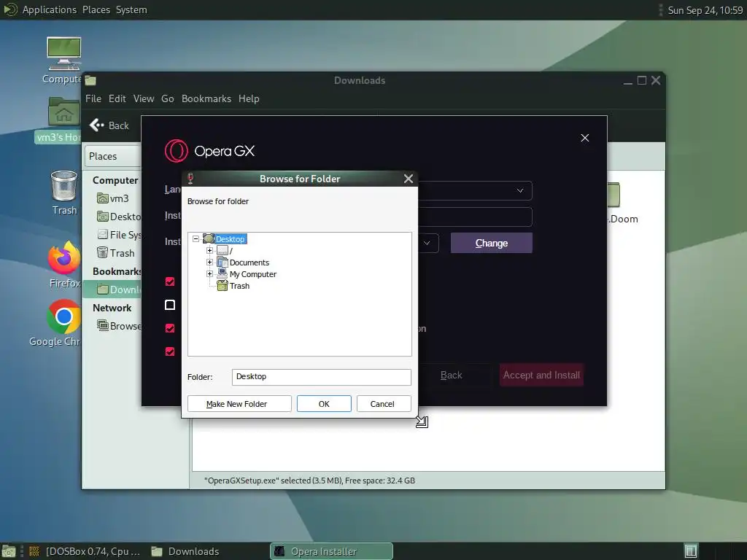This screenshot has height=560, width=747.
Task: Confirm folder selection with OK
Action: click(324, 404)
